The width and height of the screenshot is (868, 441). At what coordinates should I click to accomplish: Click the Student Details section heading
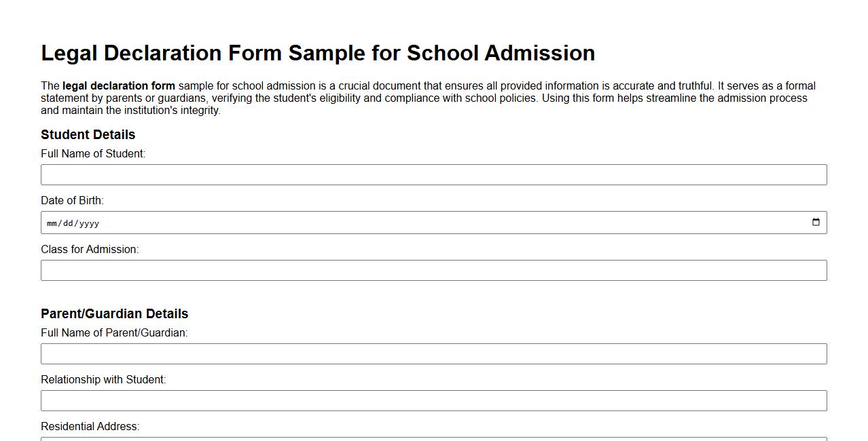(88, 134)
